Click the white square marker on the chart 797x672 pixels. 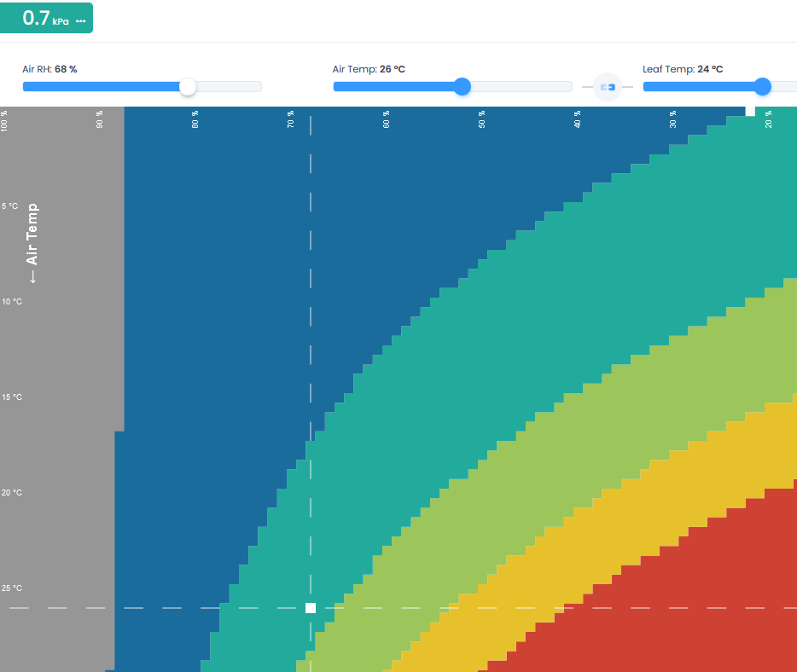[x=311, y=608]
